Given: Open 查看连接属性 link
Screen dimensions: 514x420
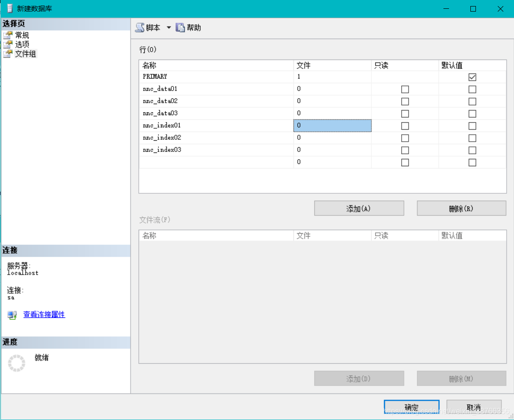Looking at the screenshot, I should tap(44, 315).
